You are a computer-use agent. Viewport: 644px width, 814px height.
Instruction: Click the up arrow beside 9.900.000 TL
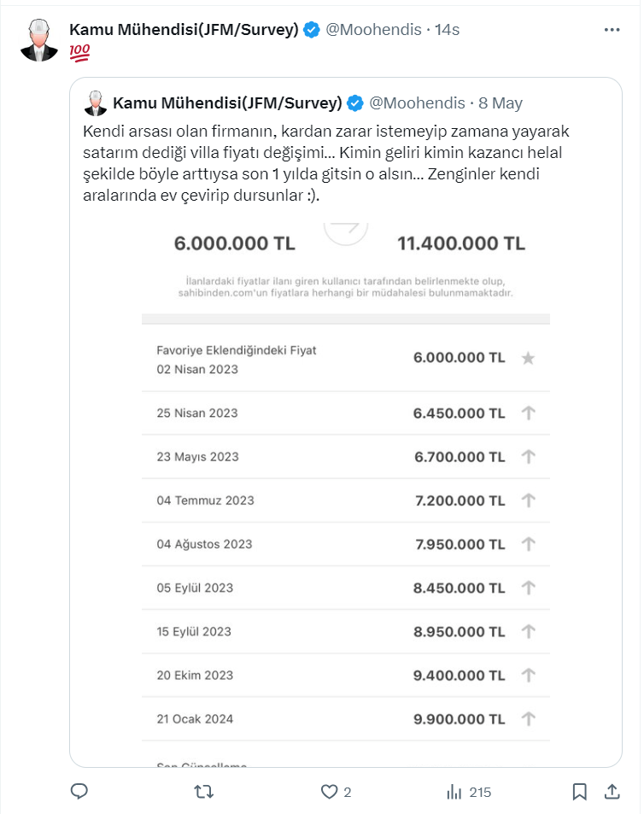click(528, 719)
